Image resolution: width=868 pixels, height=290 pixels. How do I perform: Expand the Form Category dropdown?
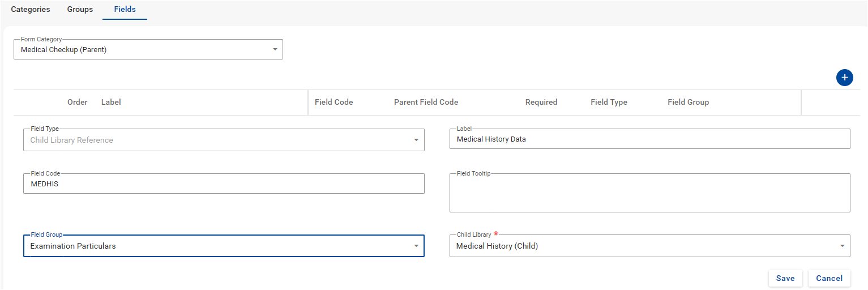coord(148,50)
